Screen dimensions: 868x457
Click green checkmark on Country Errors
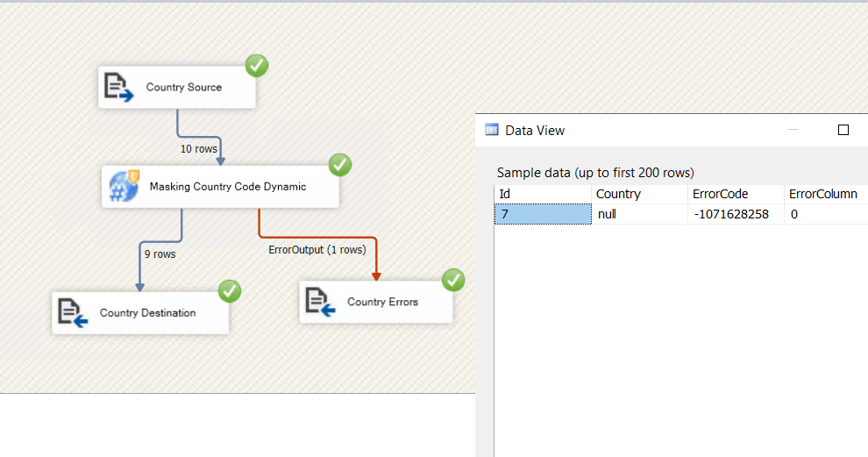453,280
